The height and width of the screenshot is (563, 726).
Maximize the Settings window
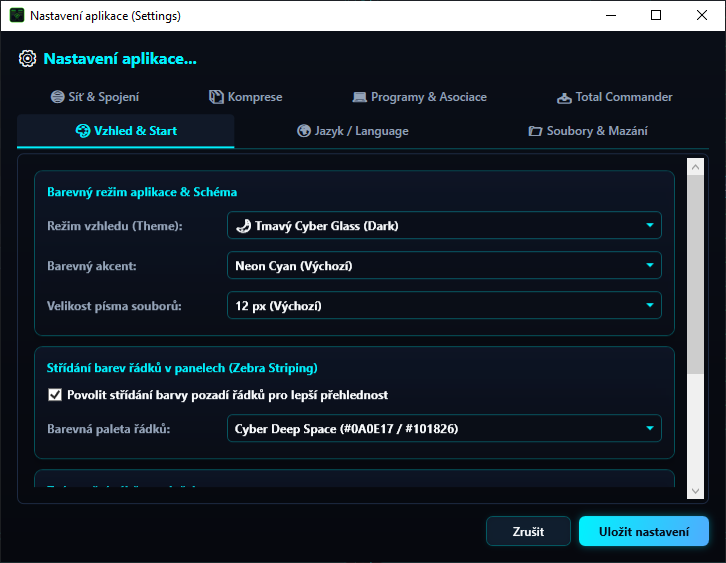(x=656, y=15)
